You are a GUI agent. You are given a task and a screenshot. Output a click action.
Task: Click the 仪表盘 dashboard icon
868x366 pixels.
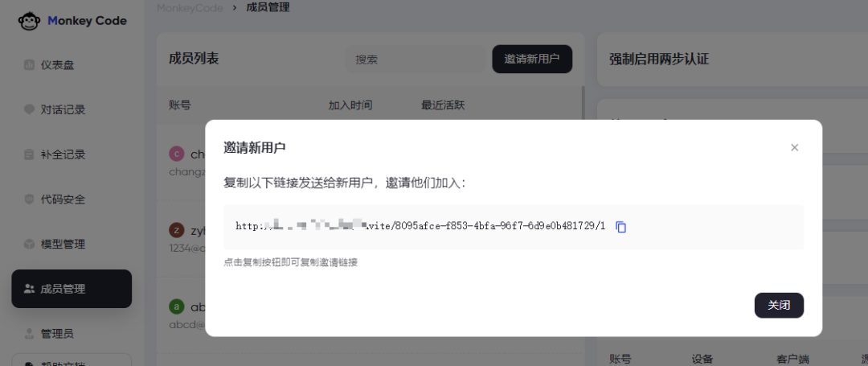[30, 65]
